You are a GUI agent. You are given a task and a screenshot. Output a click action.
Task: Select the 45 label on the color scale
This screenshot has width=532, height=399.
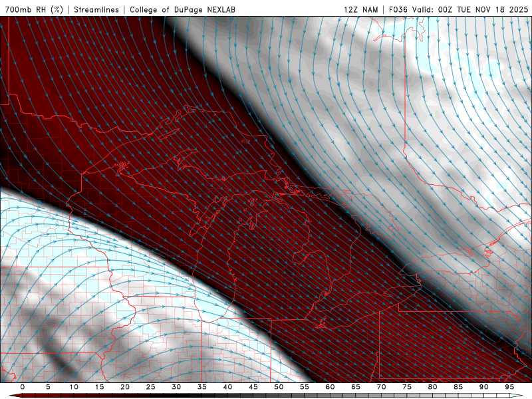pos(253,387)
